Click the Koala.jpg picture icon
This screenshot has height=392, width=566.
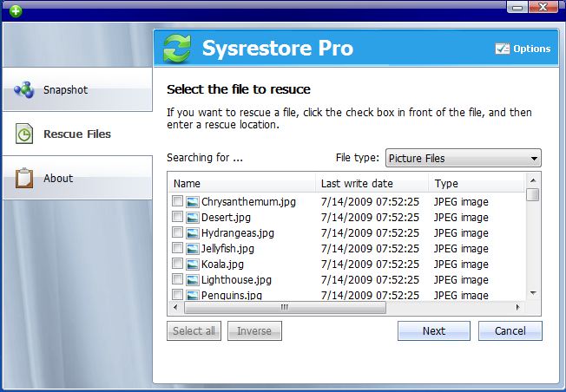tap(193, 265)
